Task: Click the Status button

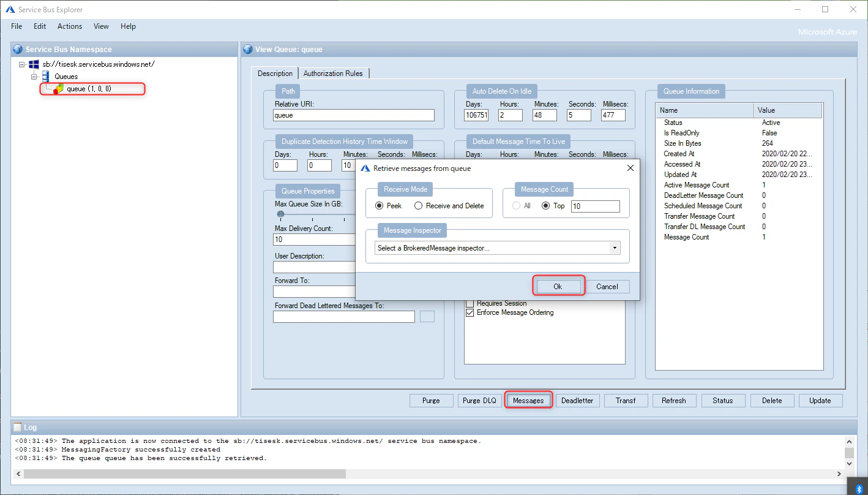Action: click(723, 401)
